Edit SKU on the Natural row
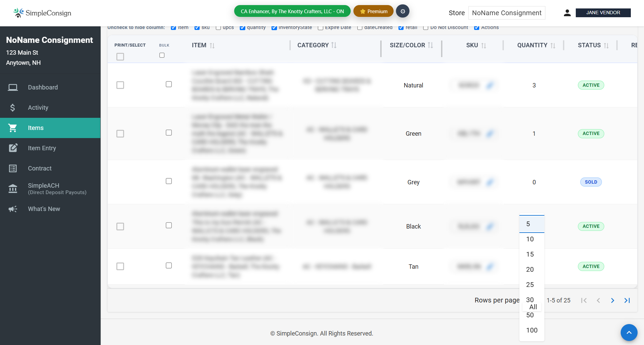This screenshot has width=644, height=345. click(490, 85)
